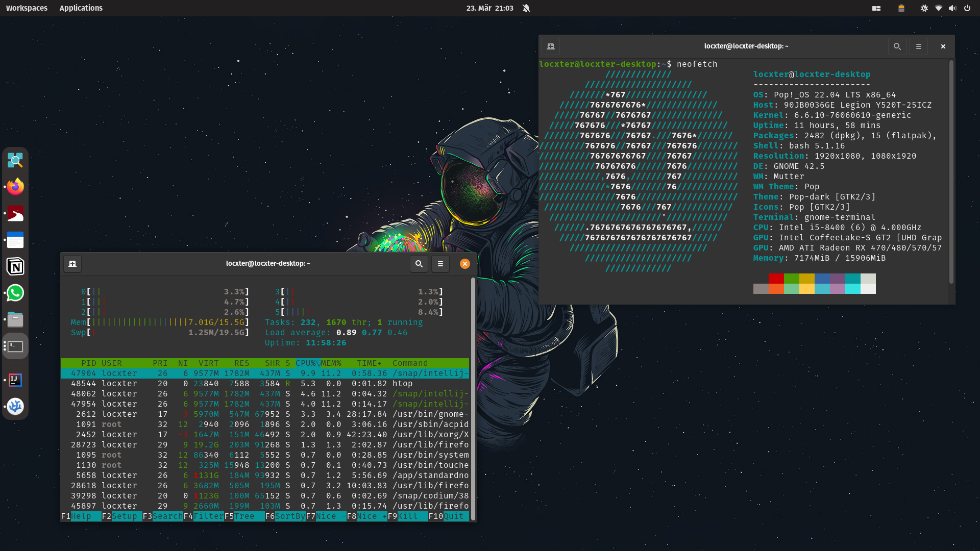Viewport: 980px width, 551px height.
Task: Click F4 Filter in htop footer
Action: 204,516
